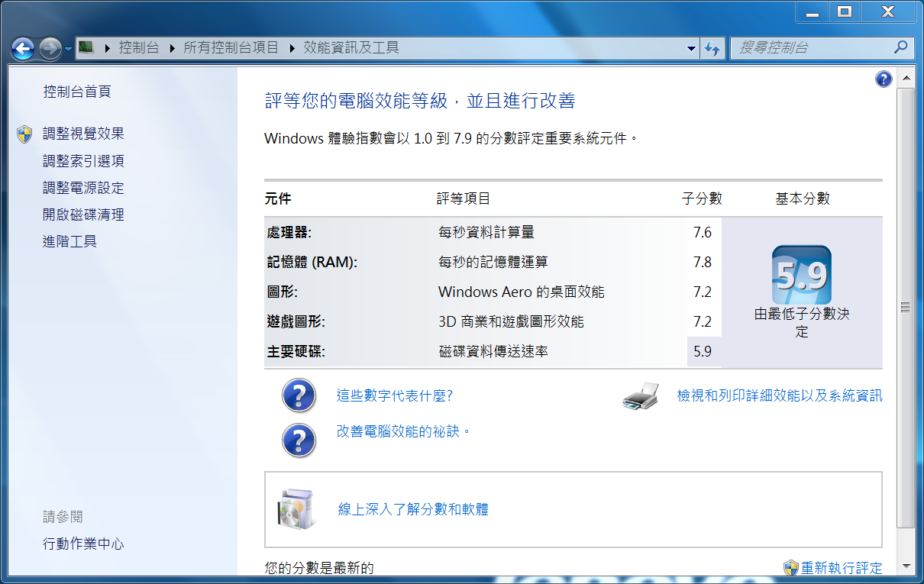924x584 pixels.
Task: Open address bar history dropdown arrow
Action: click(x=692, y=48)
